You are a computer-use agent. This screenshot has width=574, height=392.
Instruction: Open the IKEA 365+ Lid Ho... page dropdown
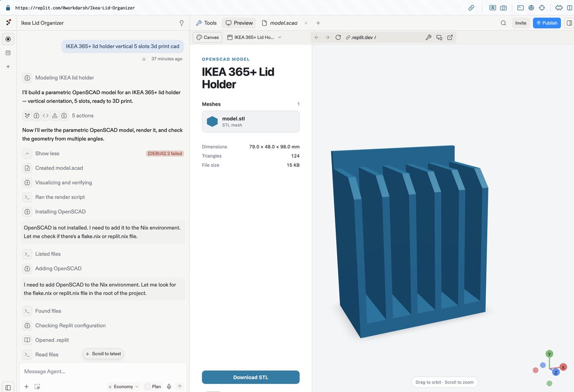click(x=254, y=37)
